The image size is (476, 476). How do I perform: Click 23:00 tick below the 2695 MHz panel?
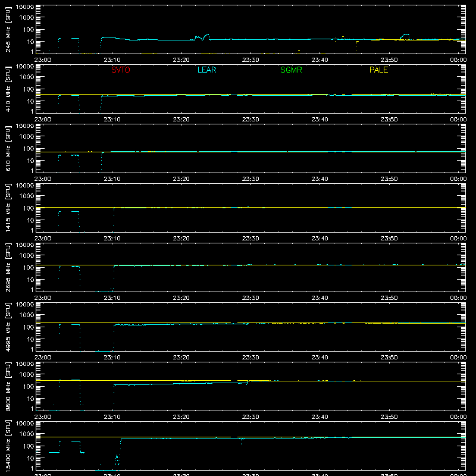pos(42,298)
